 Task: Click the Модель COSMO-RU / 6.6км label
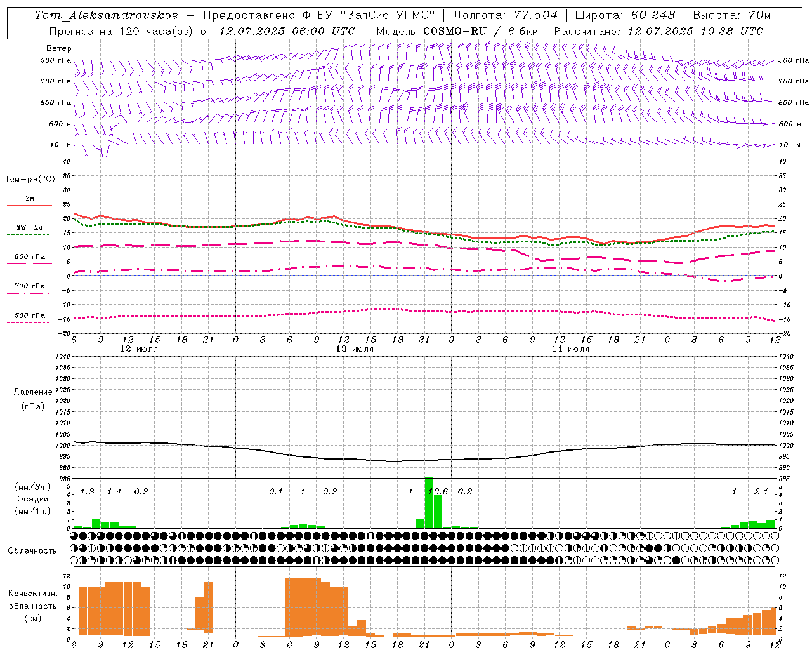[x=457, y=31]
